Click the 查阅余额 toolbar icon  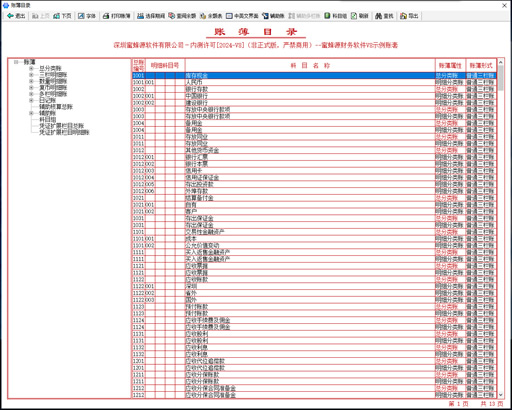click(x=182, y=16)
